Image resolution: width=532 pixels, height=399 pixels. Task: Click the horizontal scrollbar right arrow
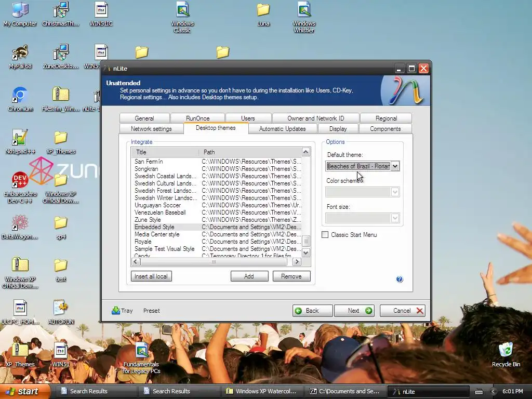click(297, 262)
